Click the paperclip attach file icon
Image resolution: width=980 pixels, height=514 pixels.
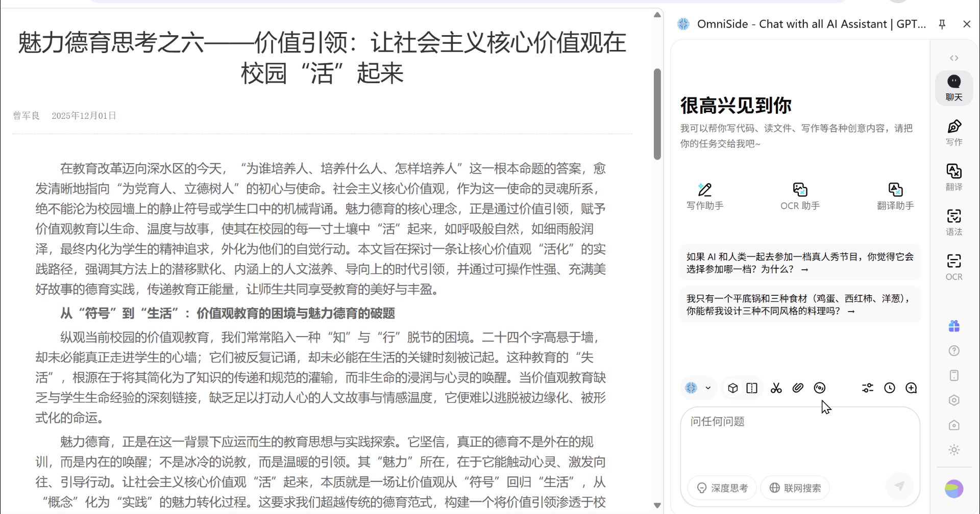coord(798,388)
